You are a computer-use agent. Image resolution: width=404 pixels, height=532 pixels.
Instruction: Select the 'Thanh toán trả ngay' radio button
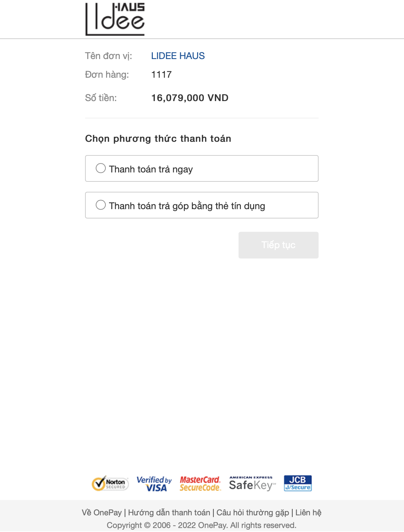[101, 168]
